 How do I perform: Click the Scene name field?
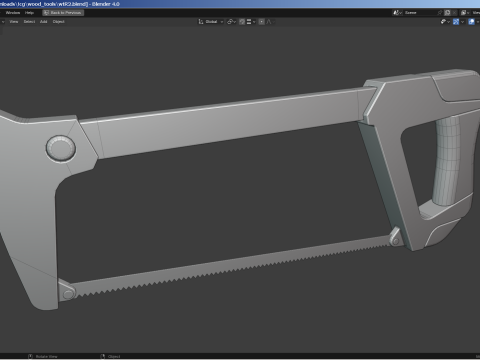click(420, 13)
